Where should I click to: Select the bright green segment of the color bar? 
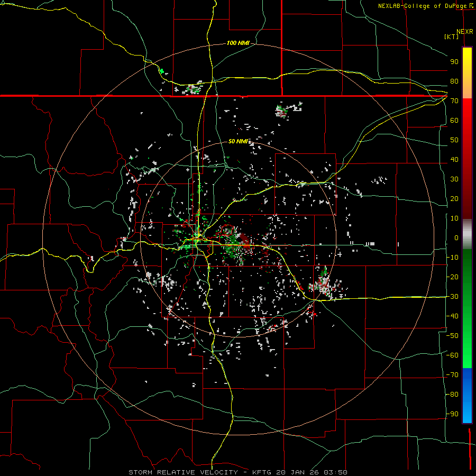coord(467,349)
